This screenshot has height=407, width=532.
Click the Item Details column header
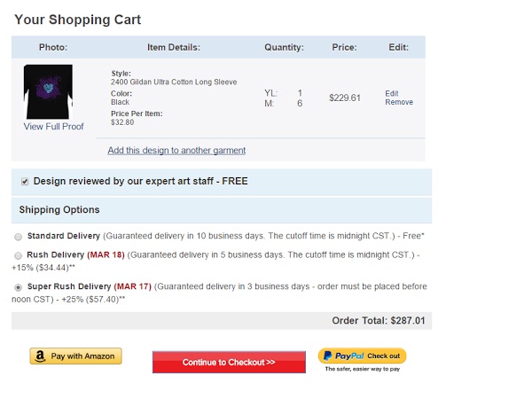pyautogui.click(x=173, y=47)
